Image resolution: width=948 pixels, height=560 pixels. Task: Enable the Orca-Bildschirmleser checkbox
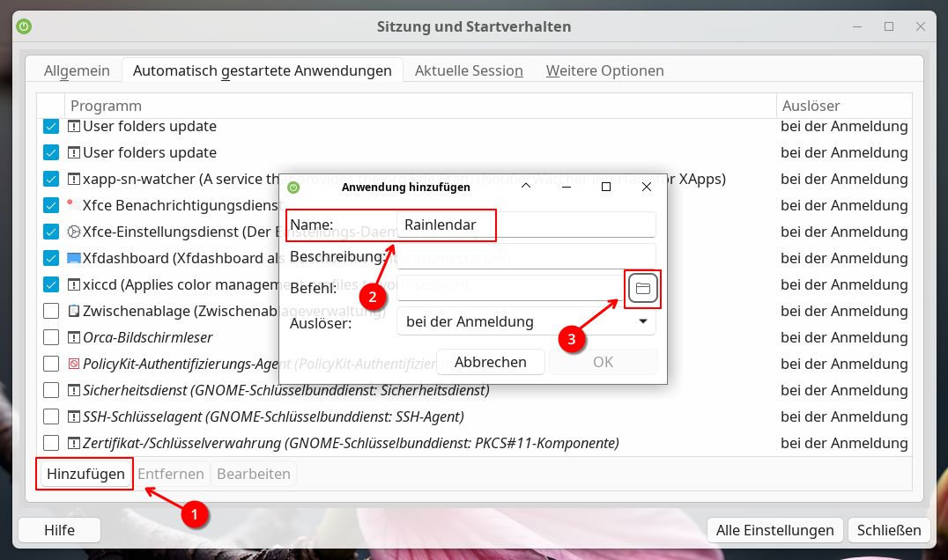[x=51, y=337]
